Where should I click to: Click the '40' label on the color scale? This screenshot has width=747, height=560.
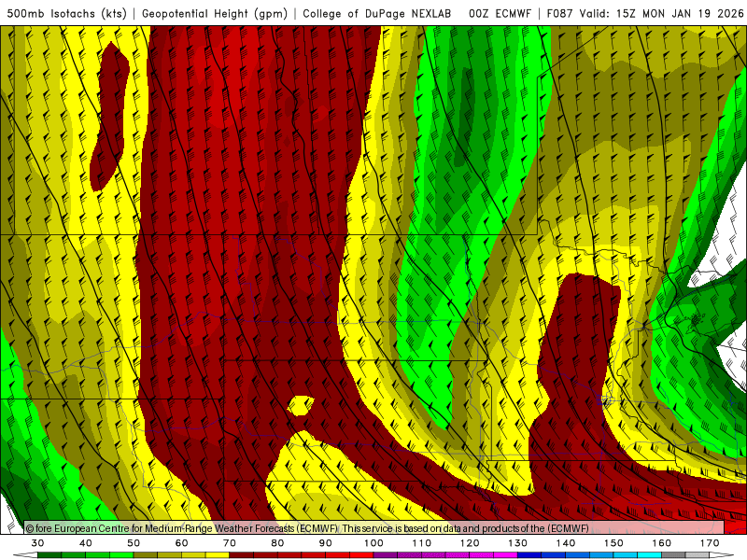(86, 543)
